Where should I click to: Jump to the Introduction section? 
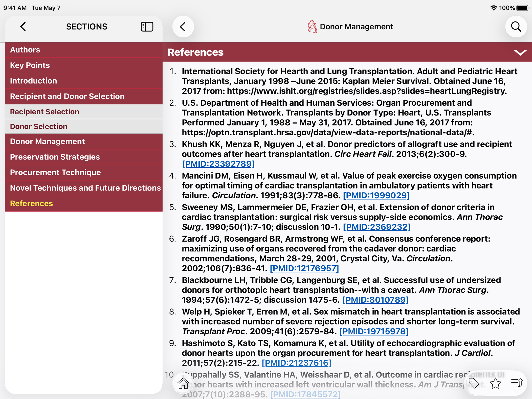(84, 81)
